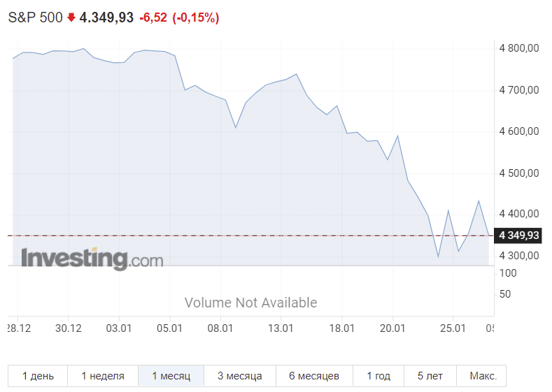Select the 1 день timeframe tab

(x=38, y=376)
